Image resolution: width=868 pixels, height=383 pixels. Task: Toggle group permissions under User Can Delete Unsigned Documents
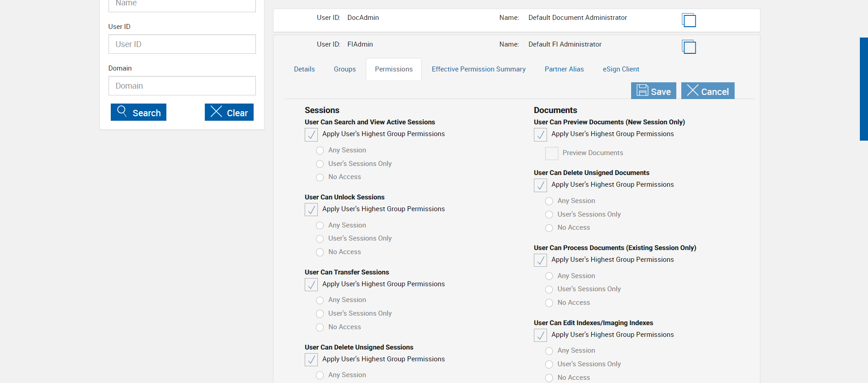coord(540,185)
